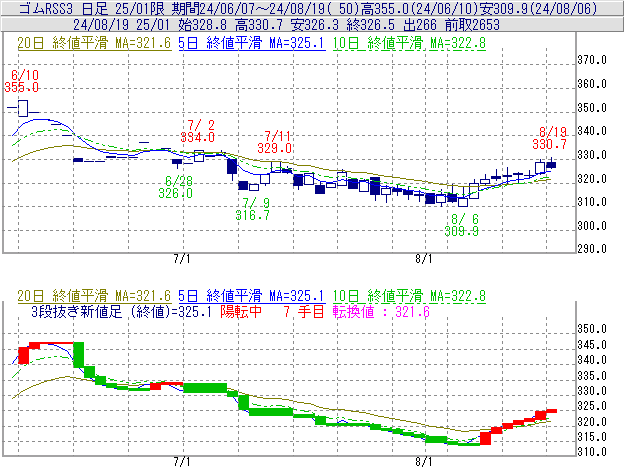Select the 6/28 326.0 low label
This screenshot has height=475, width=624.
point(176,187)
